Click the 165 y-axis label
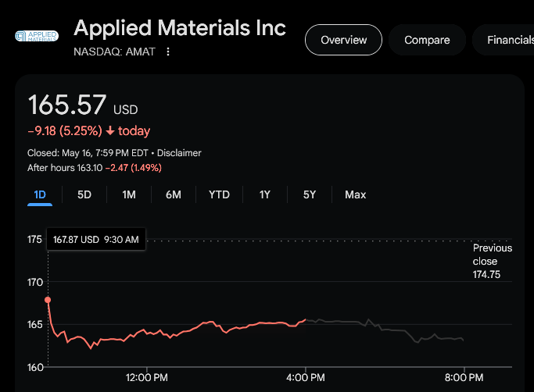Viewport: 534px width, 392px height. pos(34,325)
